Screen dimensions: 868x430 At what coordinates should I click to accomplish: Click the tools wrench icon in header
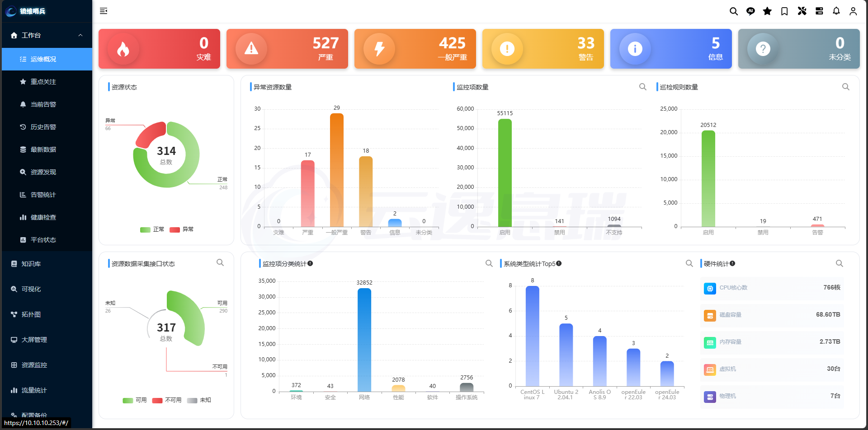click(802, 11)
